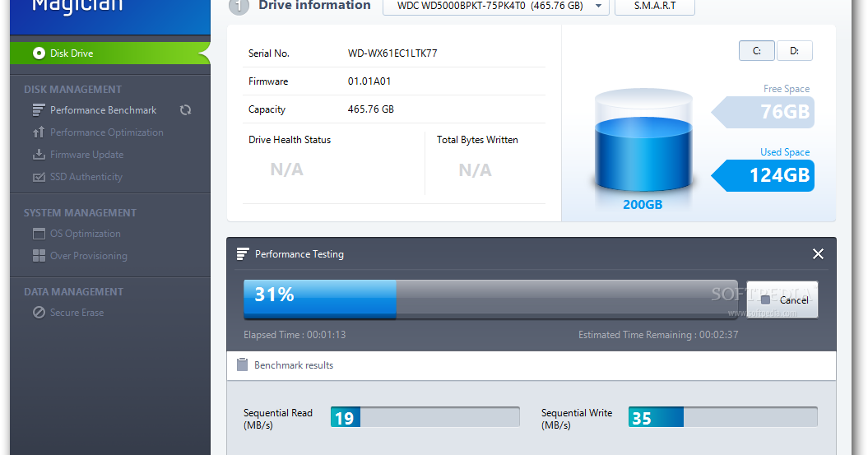Click the 124GB used space label
Image resolution: width=868 pixels, height=455 pixels.
pyautogui.click(x=764, y=175)
